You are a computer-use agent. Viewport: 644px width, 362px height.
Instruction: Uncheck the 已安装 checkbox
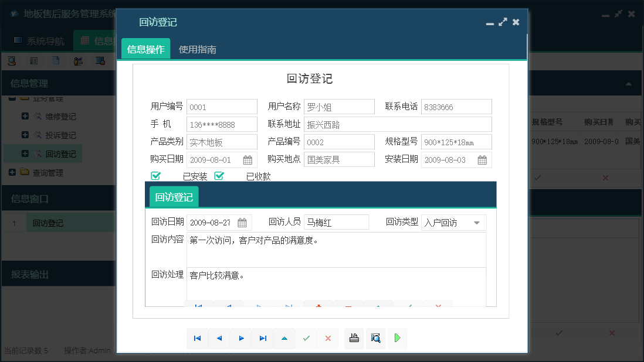155,175
